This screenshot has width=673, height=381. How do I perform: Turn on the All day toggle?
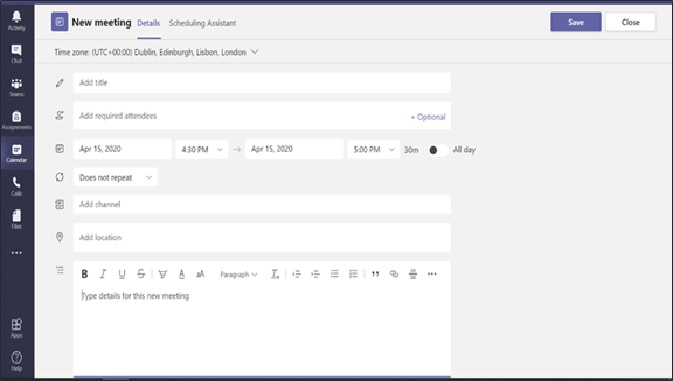[x=438, y=150]
